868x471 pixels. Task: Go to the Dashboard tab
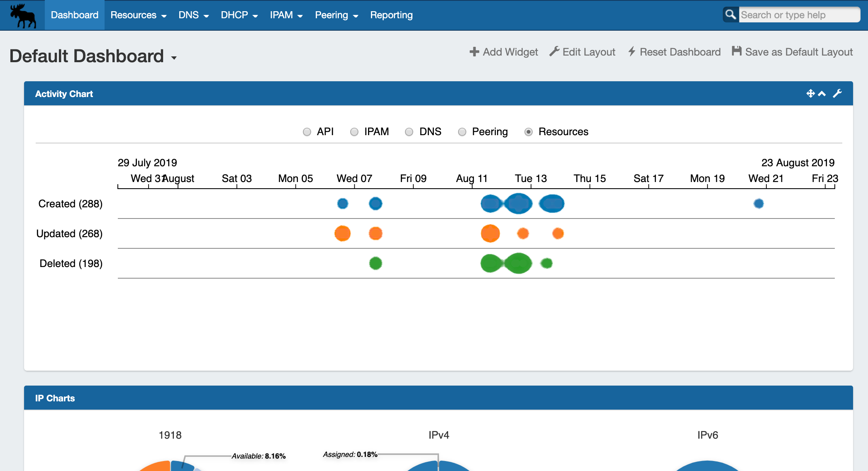(74, 15)
